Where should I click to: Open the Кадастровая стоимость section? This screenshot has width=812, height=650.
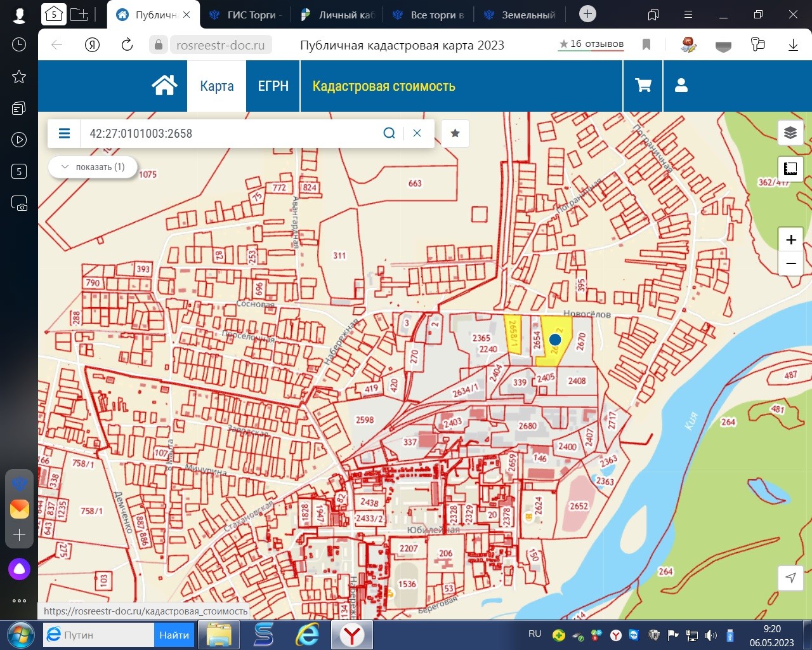[384, 86]
